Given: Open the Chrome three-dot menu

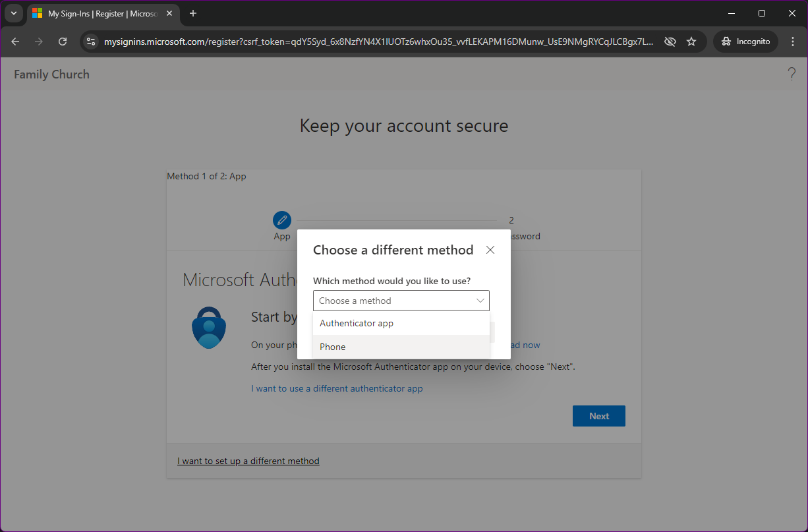Looking at the screenshot, I should pos(792,42).
